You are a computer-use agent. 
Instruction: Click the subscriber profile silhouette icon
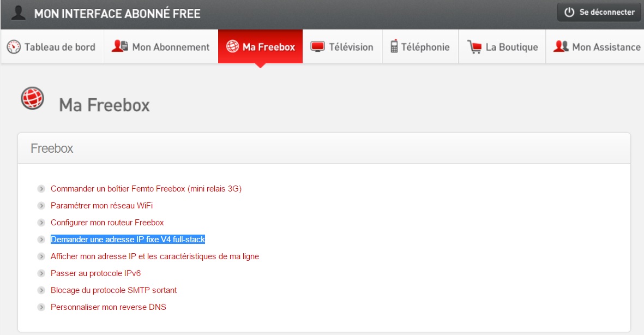pos(19,13)
